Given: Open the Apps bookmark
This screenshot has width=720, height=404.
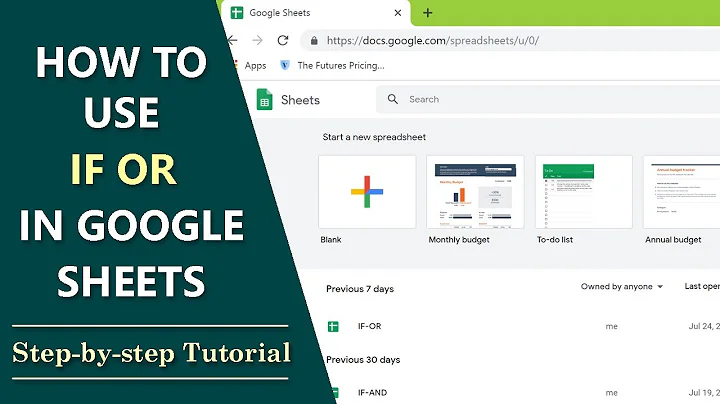Looking at the screenshot, I should coord(255,66).
